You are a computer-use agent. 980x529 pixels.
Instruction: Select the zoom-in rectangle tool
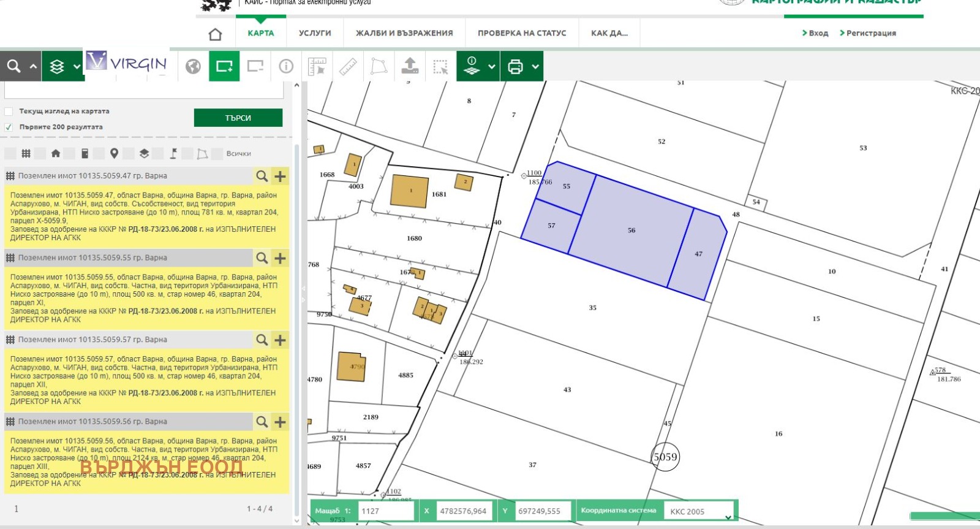(224, 66)
